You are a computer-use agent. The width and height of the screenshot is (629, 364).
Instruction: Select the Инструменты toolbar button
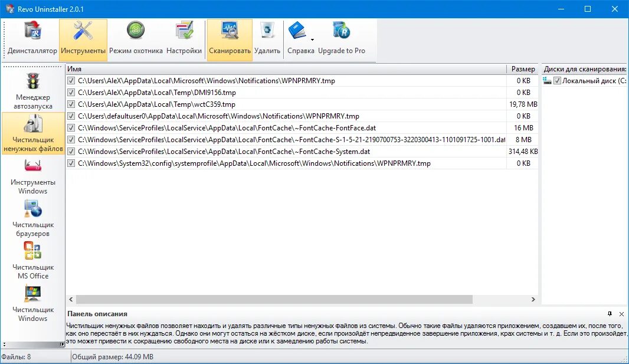83,40
